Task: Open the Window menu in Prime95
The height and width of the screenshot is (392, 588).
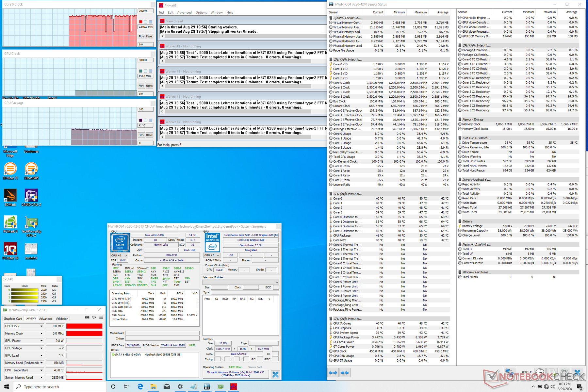Action: pos(217,12)
